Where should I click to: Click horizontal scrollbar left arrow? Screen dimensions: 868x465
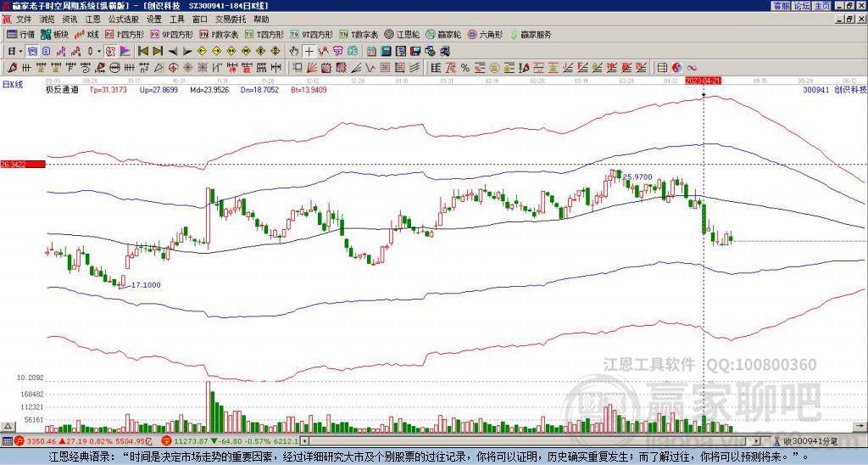pyautogui.click(x=304, y=441)
